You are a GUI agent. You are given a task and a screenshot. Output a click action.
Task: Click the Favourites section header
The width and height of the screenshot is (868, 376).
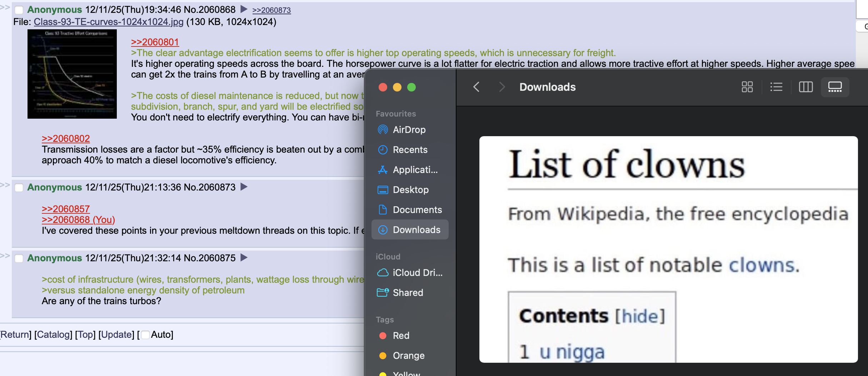396,114
